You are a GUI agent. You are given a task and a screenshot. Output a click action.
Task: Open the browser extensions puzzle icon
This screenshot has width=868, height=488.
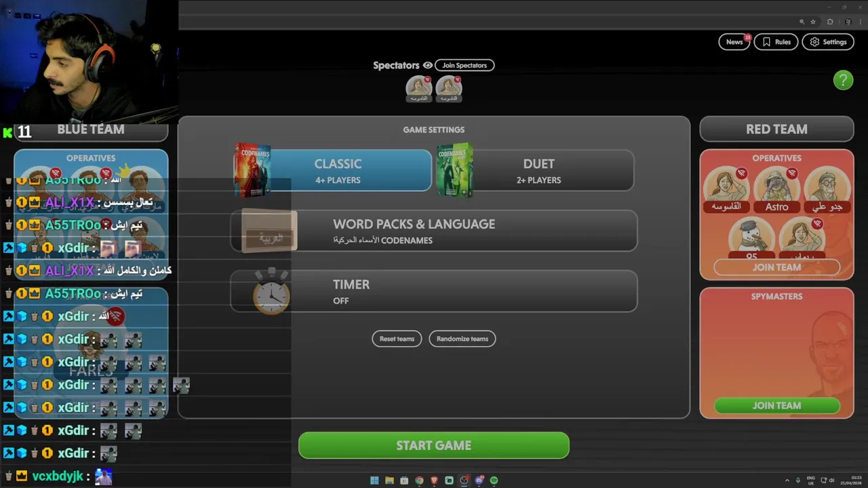[x=830, y=22]
